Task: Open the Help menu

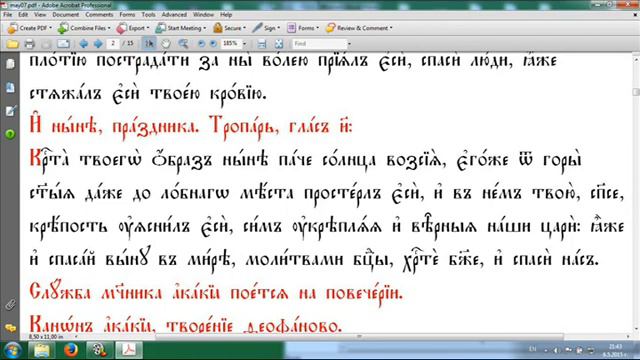Action: pyautogui.click(x=226, y=14)
